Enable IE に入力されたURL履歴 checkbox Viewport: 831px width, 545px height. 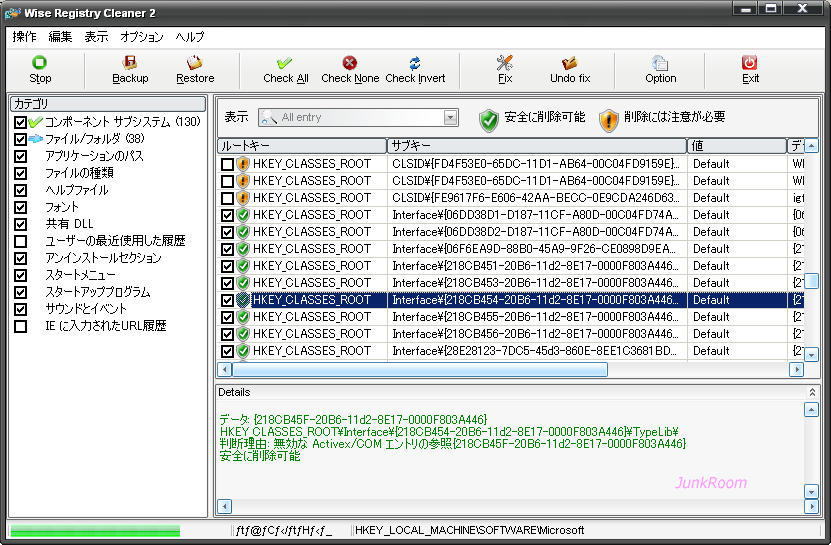[x=20, y=326]
